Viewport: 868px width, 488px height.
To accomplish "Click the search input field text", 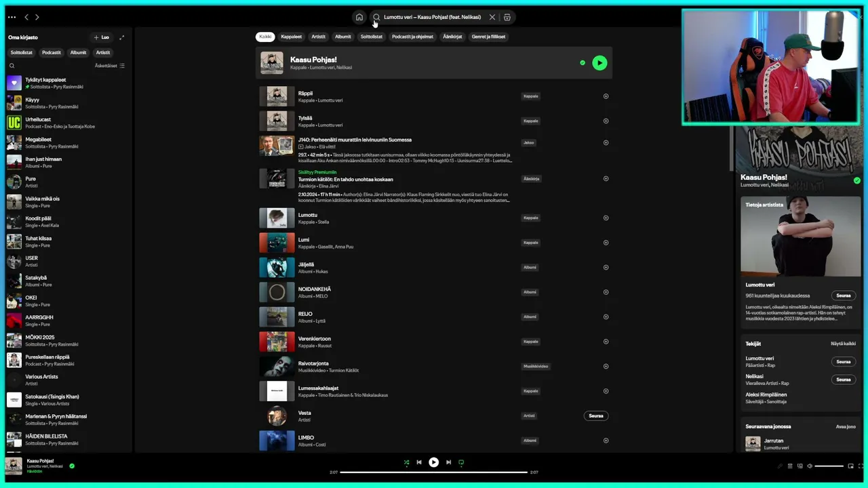I will pyautogui.click(x=433, y=17).
